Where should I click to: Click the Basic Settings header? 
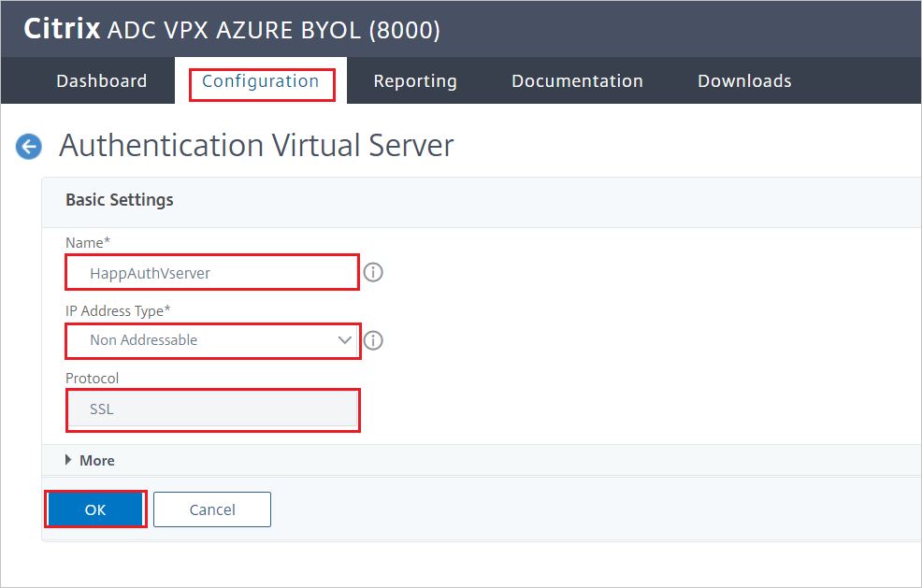119,200
